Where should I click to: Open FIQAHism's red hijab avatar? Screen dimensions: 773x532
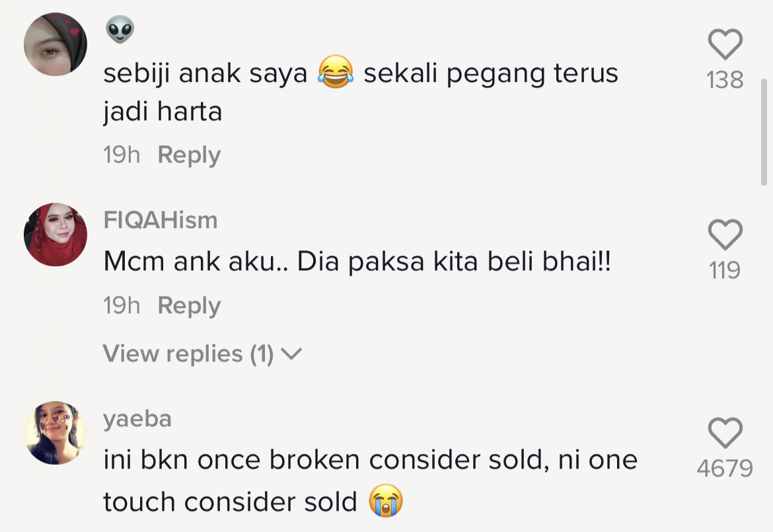click(55, 235)
